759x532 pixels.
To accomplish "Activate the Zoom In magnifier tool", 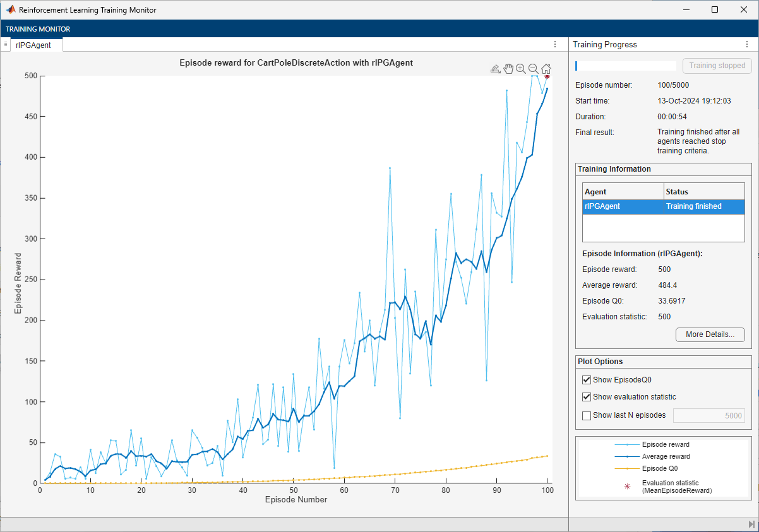I will pos(521,69).
